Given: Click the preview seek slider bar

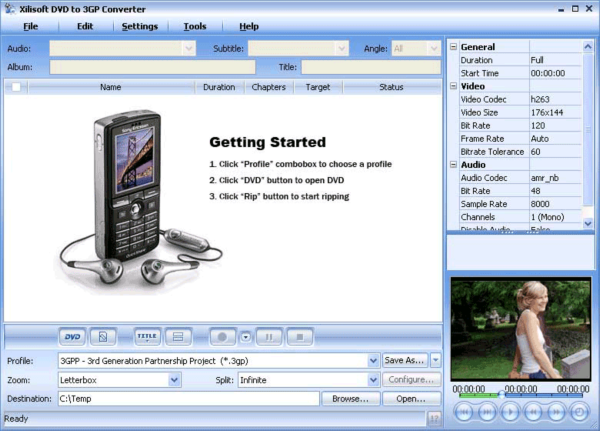Looking at the screenshot, I should tap(520, 394).
